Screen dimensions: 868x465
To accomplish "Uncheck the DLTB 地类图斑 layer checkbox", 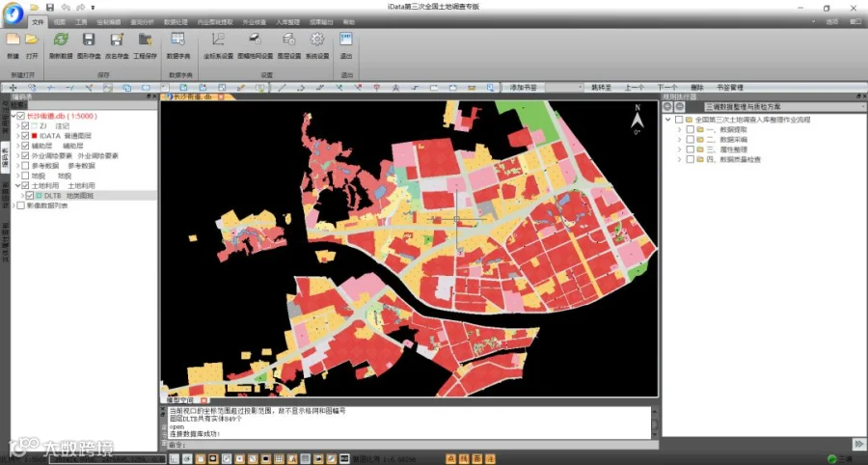I will [x=31, y=195].
